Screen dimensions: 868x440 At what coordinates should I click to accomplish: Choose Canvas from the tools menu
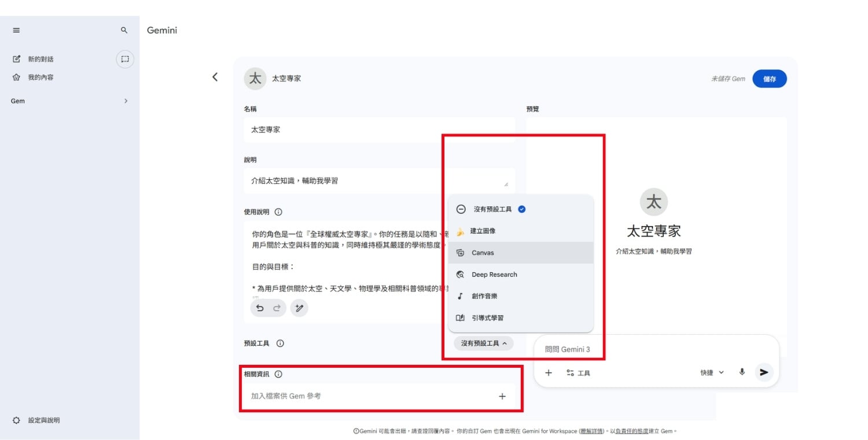pos(481,252)
